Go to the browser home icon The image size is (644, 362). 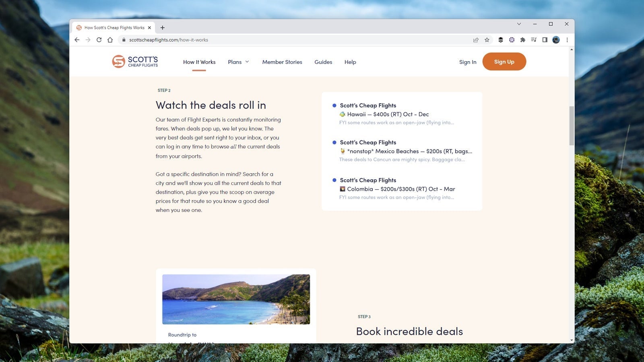pyautogui.click(x=110, y=40)
